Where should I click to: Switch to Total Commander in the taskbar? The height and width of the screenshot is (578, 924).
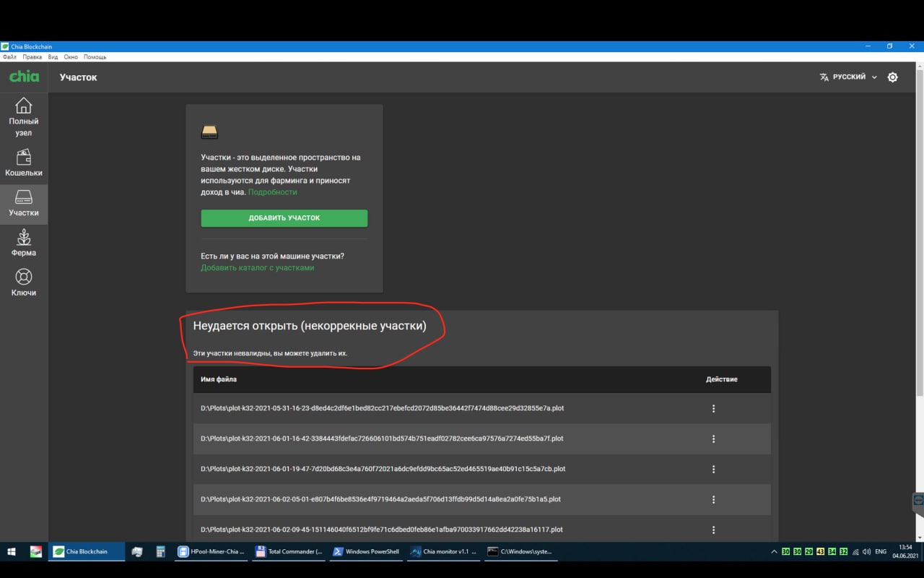pos(289,551)
